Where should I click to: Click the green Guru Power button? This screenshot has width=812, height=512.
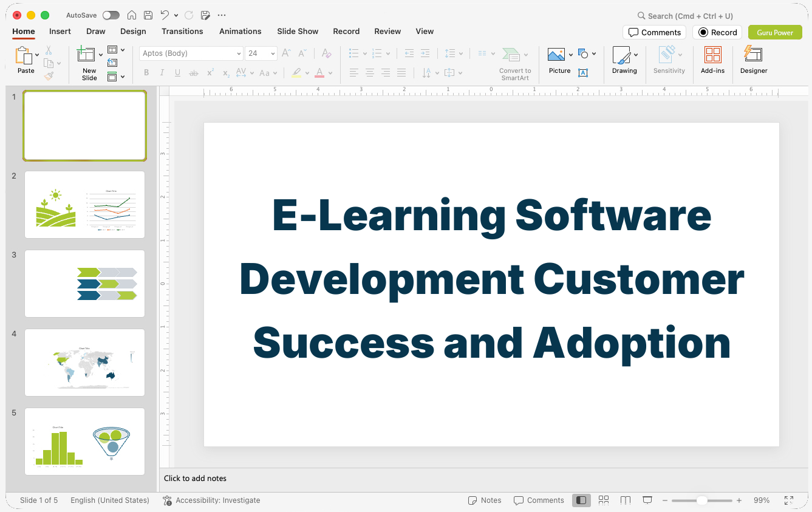point(775,32)
